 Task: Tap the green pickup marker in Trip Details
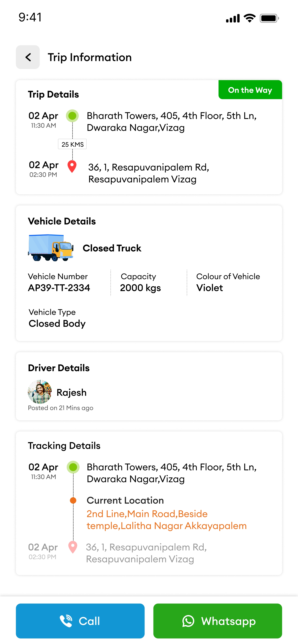(72, 116)
